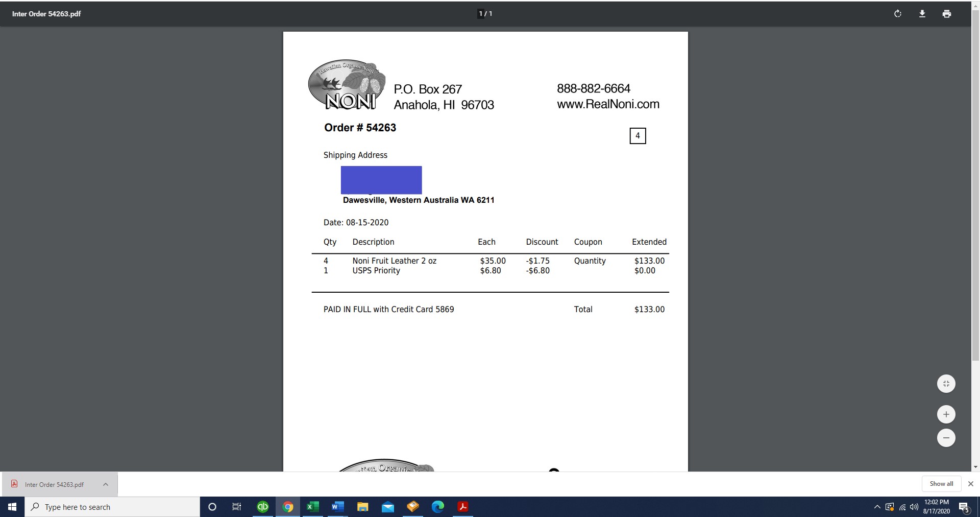Click the USPS Priority description
The height and width of the screenshot is (517, 980).
376,271
